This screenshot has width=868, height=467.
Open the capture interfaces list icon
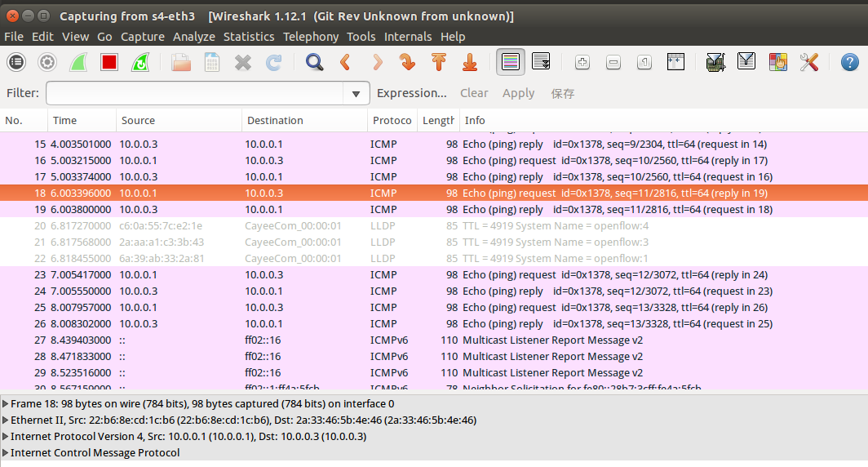coord(16,62)
